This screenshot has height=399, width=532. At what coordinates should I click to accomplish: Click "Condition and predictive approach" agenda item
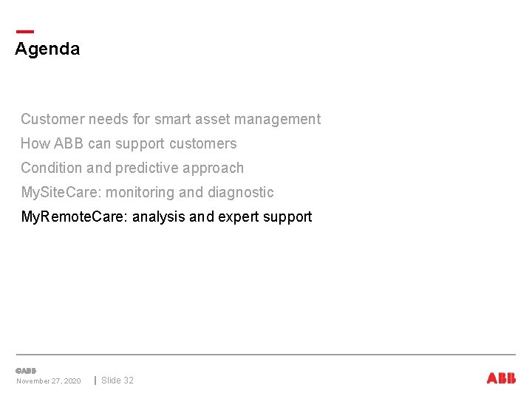tap(132, 168)
